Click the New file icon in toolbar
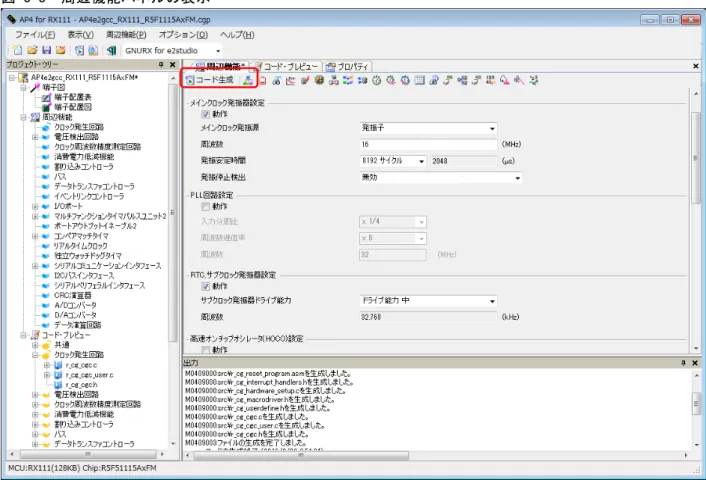The height and width of the screenshot is (480, 706). (18, 50)
